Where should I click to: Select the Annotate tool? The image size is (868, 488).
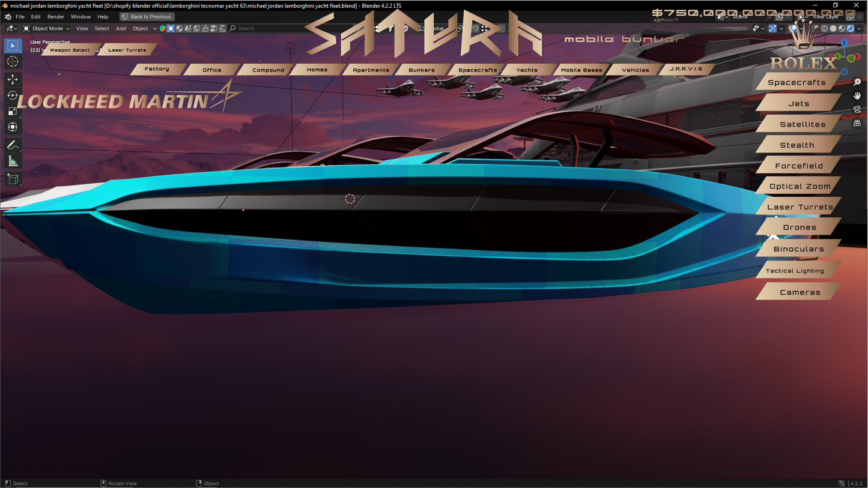click(x=13, y=145)
